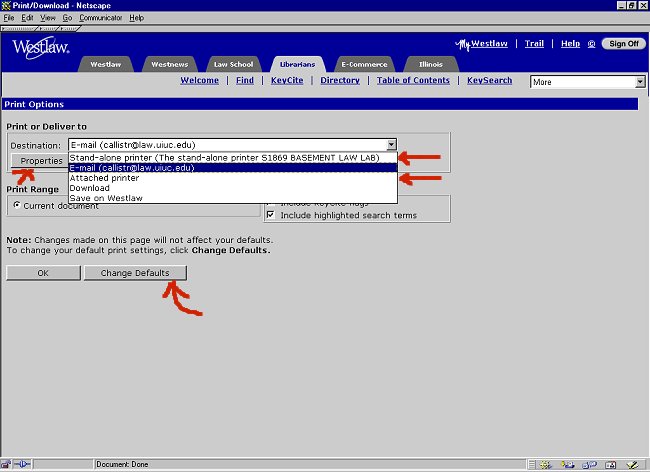This screenshot has height=472, width=650.
Task: Open Navigator from the component bar
Action: 545,465
